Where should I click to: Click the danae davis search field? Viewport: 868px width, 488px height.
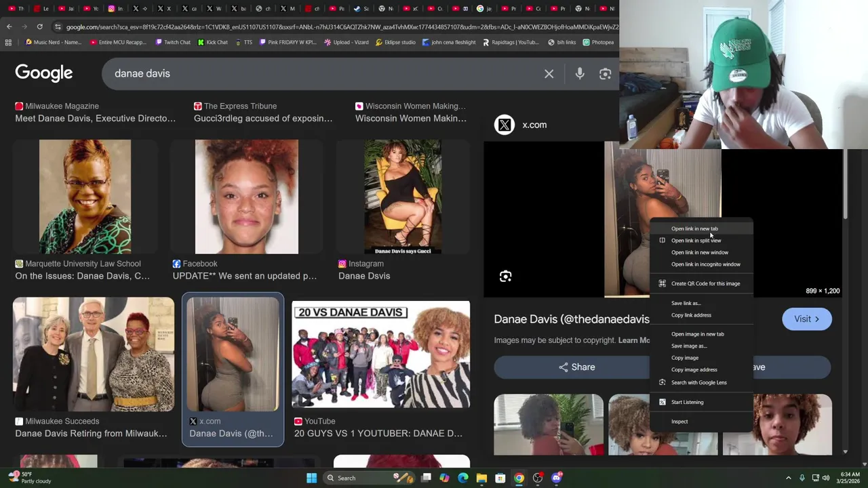point(325,73)
